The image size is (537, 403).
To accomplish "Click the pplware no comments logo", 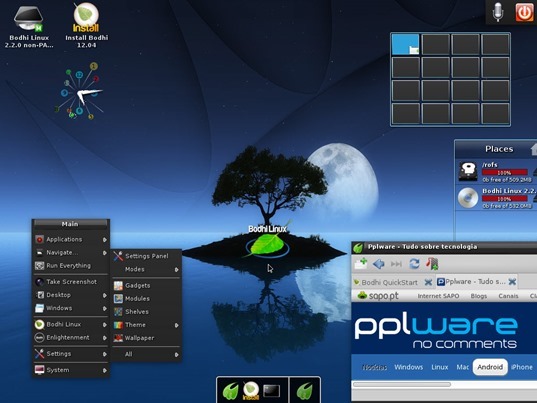I will (x=436, y=331).
